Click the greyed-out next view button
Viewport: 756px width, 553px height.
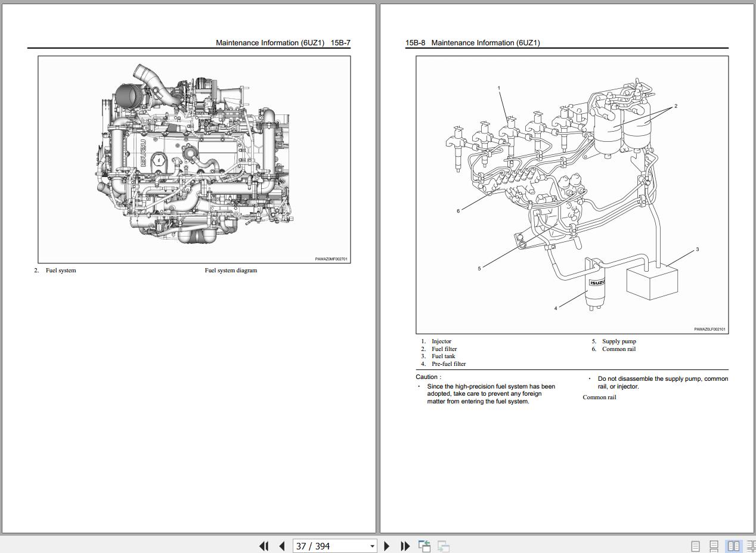[x=444, y=546]
